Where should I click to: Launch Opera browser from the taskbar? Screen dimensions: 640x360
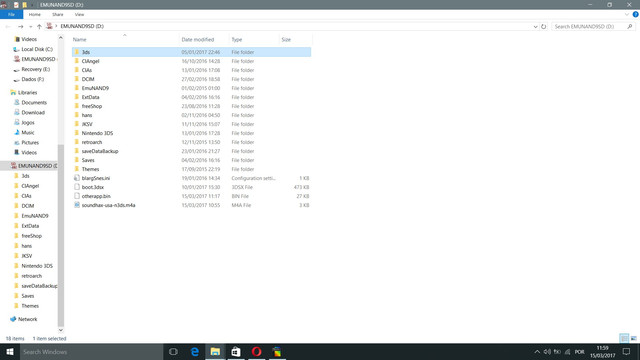click(256, 351)
